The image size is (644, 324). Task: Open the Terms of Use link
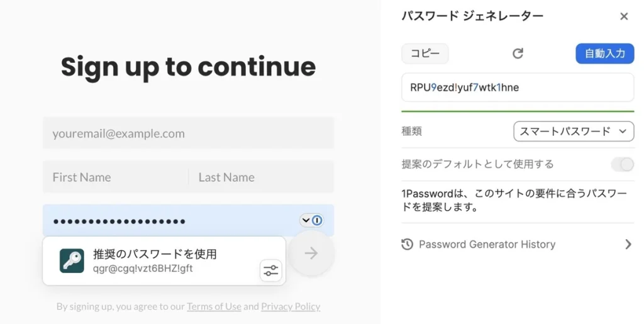[214, 306]
